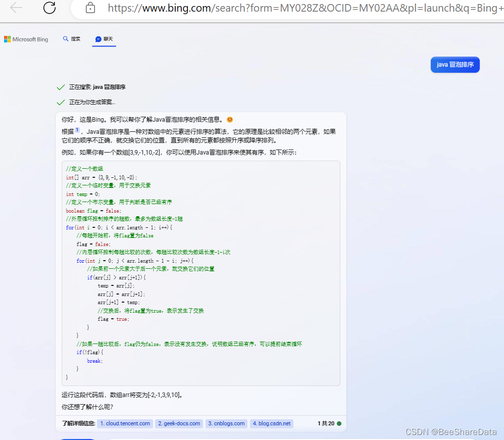Click the '1 共 20' turn counter text
This screenshot has width=504, height=440.
tap(326, 424)
